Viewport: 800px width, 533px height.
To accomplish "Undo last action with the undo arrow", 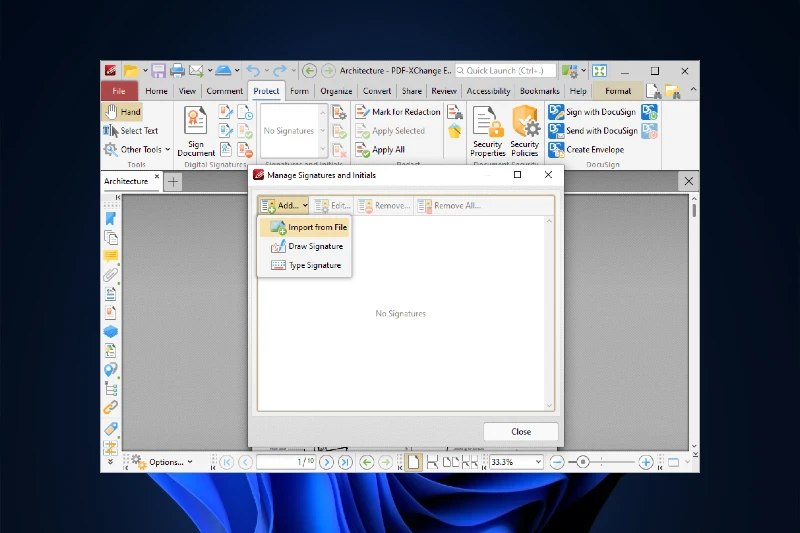I will [253, 70].
